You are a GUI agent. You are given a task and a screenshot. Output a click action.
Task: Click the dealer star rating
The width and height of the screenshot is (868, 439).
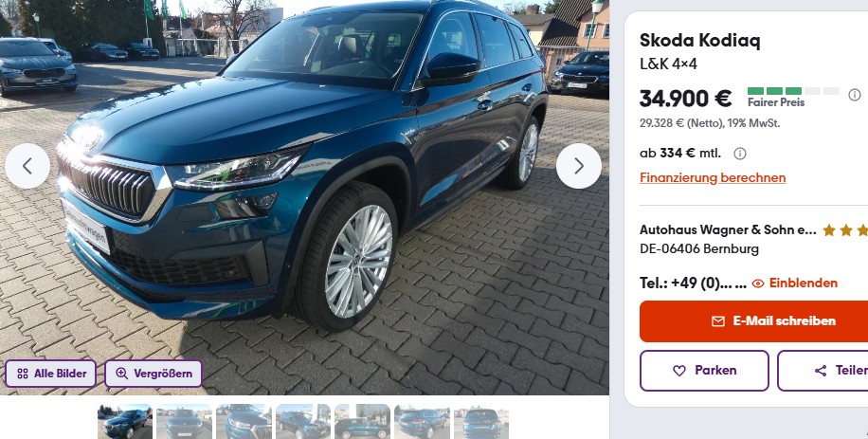pos(845,230)
